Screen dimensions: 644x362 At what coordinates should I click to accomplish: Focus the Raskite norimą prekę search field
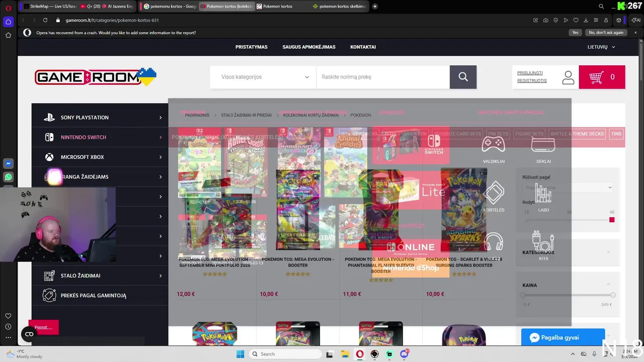click(383, 77)
